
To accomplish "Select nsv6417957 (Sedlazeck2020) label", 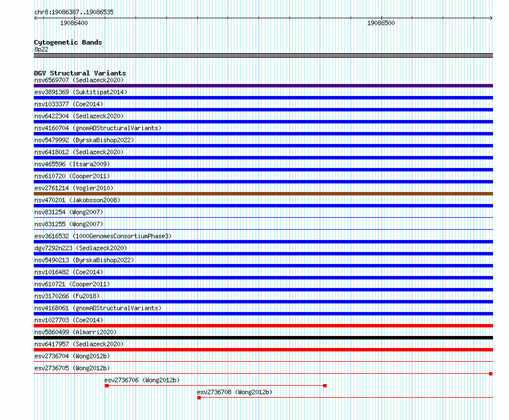I will click(x=79, y=344).
